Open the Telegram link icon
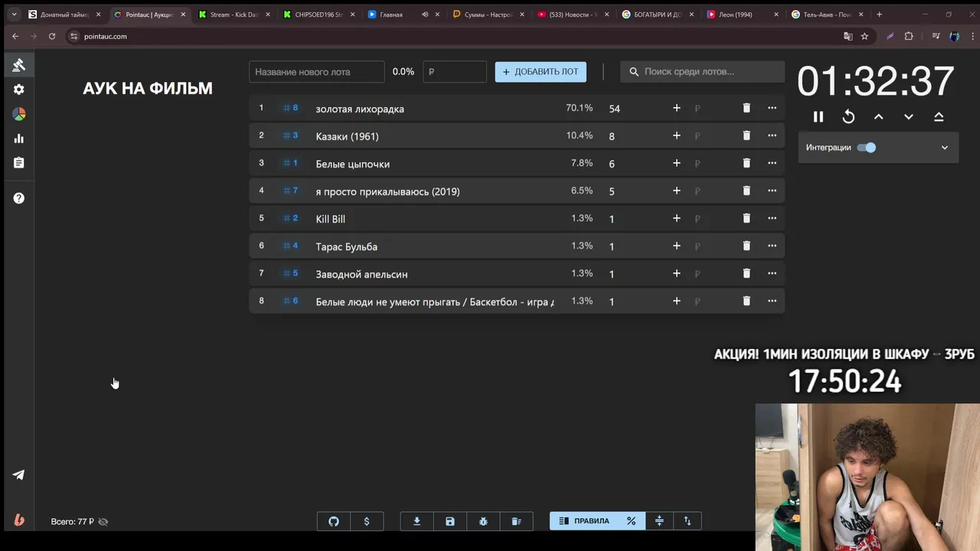 click(x=19, y=474)
